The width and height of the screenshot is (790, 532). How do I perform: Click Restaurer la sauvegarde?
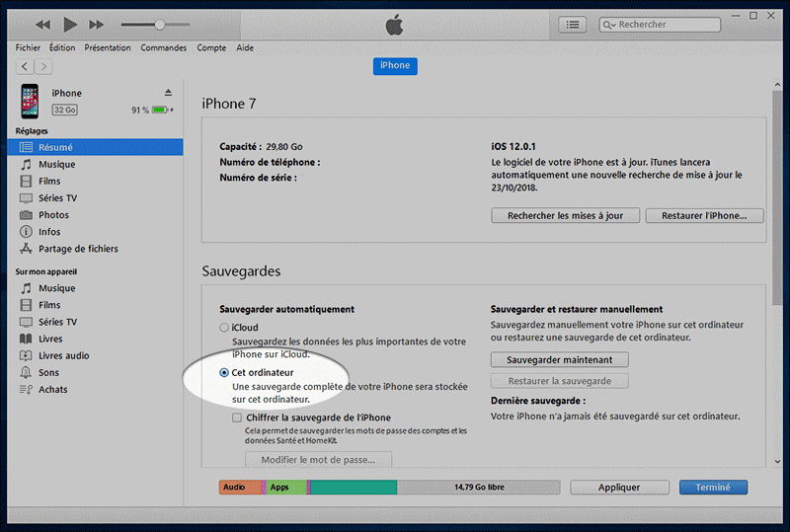[560, 381]
